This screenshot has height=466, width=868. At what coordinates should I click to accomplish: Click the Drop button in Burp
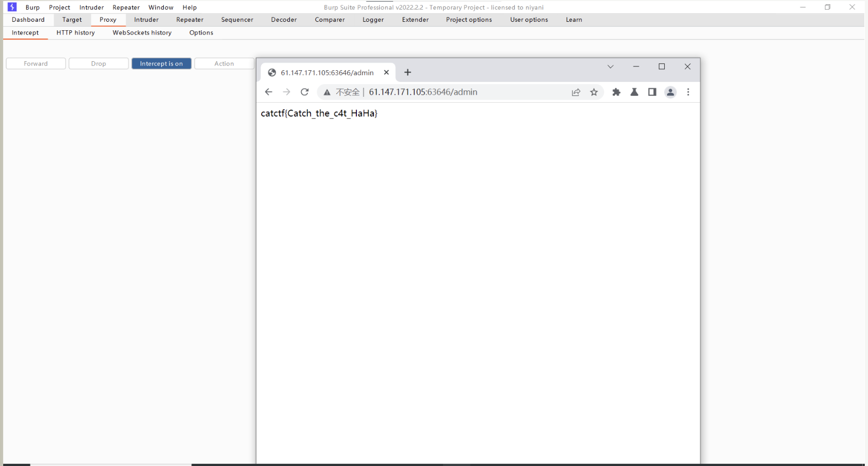pos(98,63)
